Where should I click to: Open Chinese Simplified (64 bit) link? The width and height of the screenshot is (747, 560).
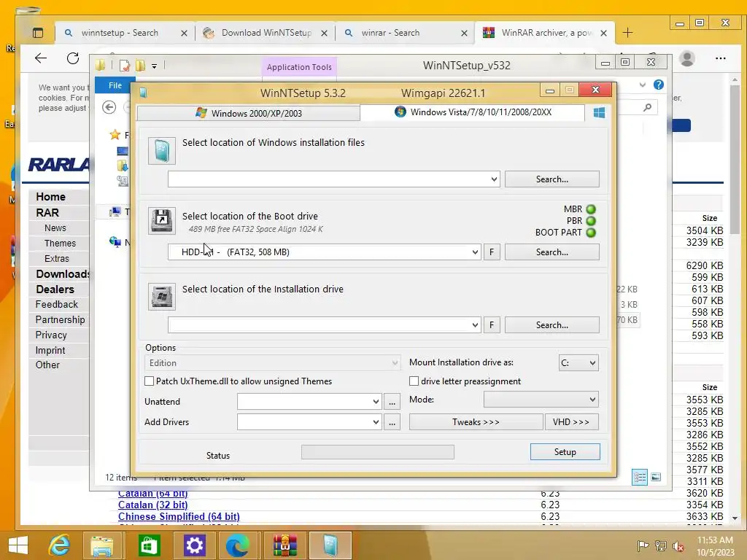pyautogui.click(x=179, y=517)
